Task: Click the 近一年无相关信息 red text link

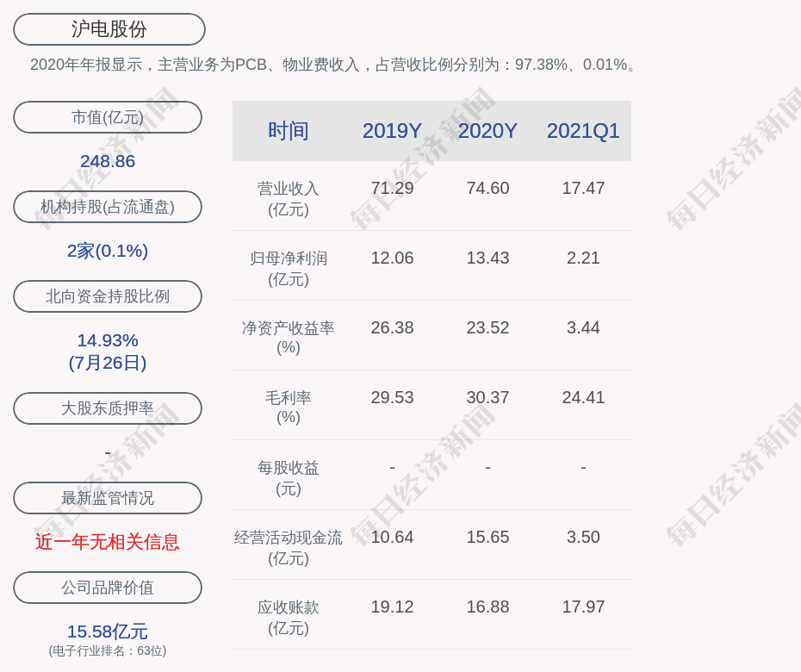Action: (107, 542)
